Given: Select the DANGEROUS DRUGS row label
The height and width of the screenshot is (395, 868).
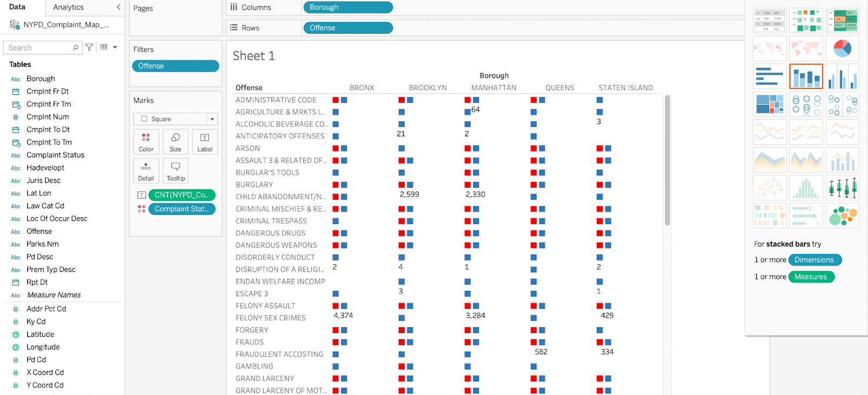Looking at the screenshot, I should coord(271,233).
